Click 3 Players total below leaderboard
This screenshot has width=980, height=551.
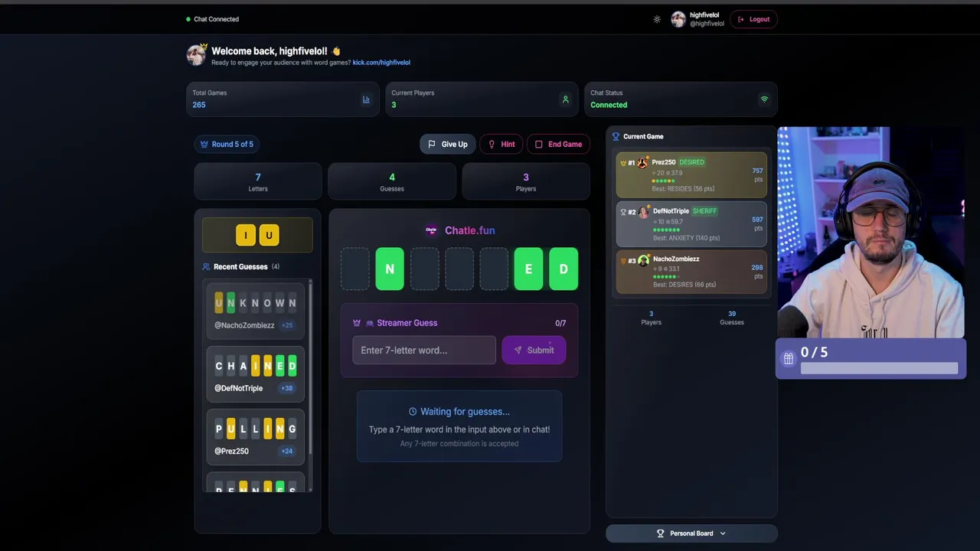point(651,318)
